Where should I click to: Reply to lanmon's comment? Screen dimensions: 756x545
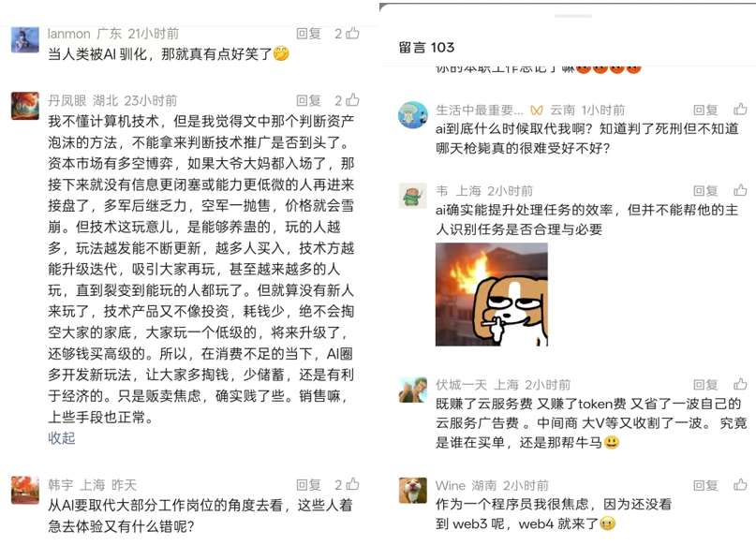pyautogui.click(x=308, y=34)
